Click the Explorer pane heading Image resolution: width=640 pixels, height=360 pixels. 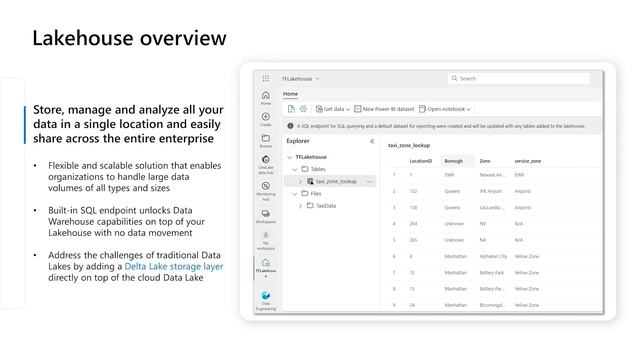pos(298,141)
